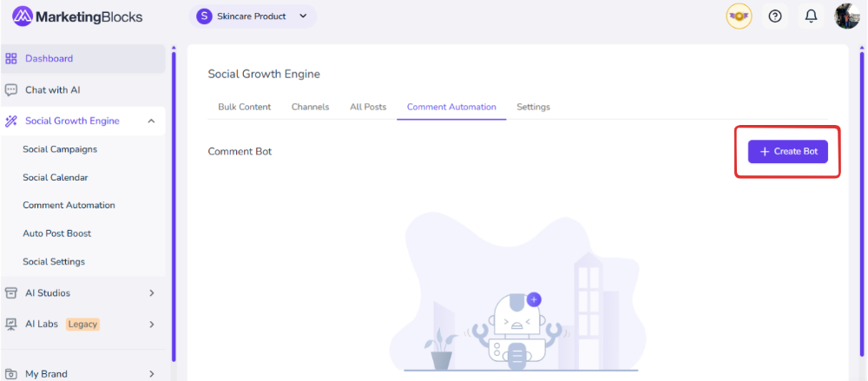The width and height of the screenshot is (868, 381).
Task: Click the My Brand icon
Action: [x=11, y=374]
